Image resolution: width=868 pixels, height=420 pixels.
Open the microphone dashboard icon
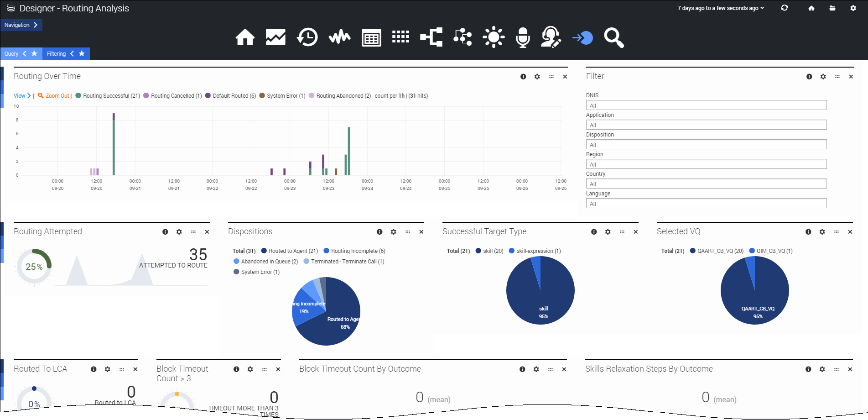[523, 37]
